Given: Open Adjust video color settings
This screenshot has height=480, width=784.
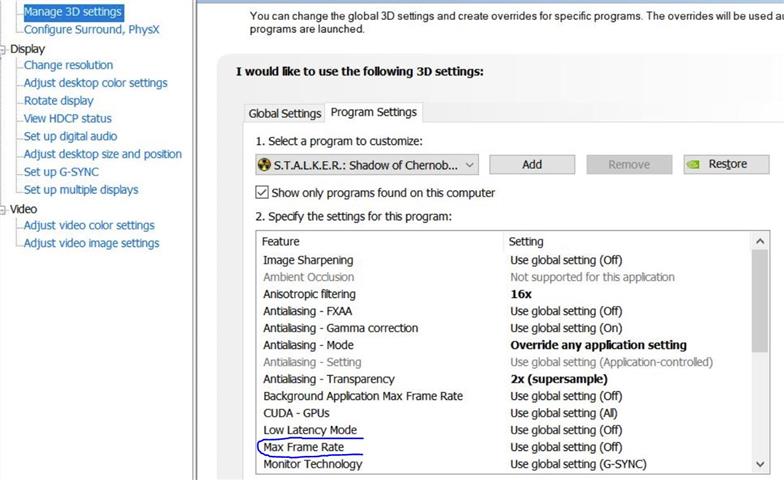Looking at the screenshot, I should point(89,226).
